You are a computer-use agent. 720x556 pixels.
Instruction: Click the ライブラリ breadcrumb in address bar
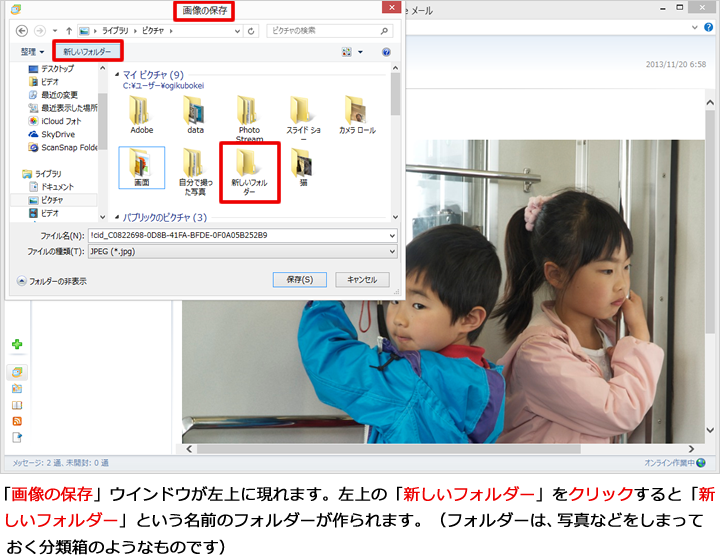115,31
